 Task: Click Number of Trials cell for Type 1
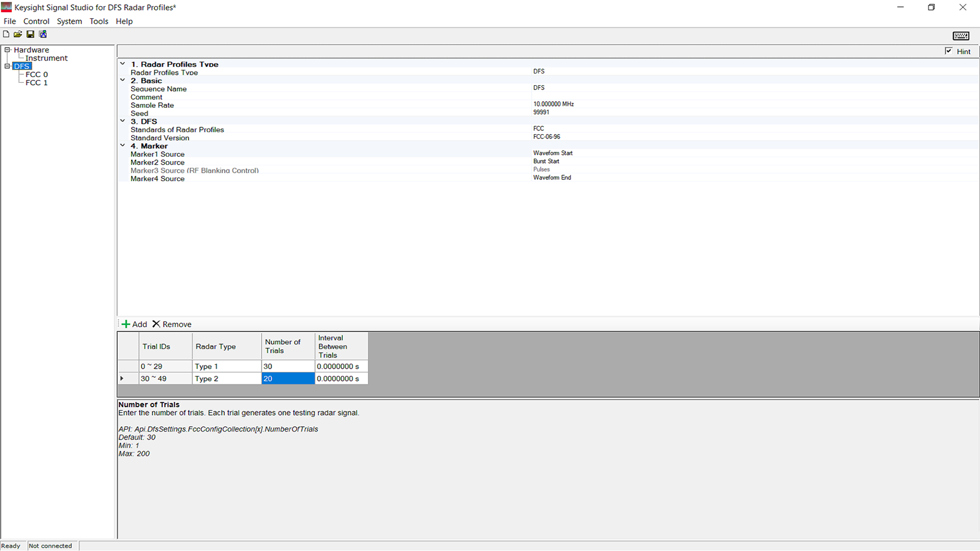point(288,366)
